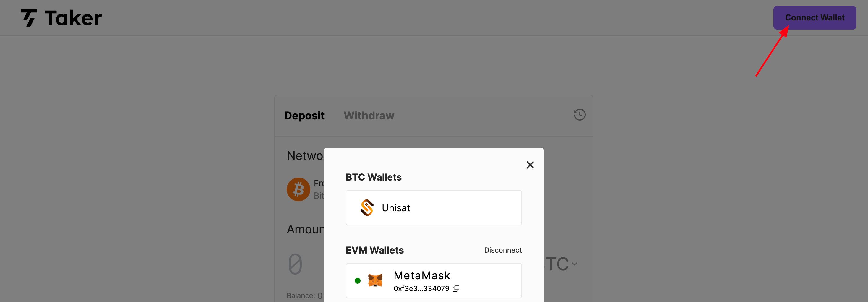Click the Taker brand name text

click(73, 18)
